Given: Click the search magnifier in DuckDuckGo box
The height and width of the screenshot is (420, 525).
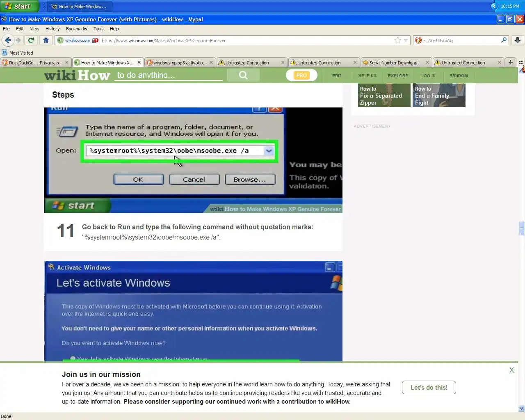Looking at the screenshot, I should [504, 40].
